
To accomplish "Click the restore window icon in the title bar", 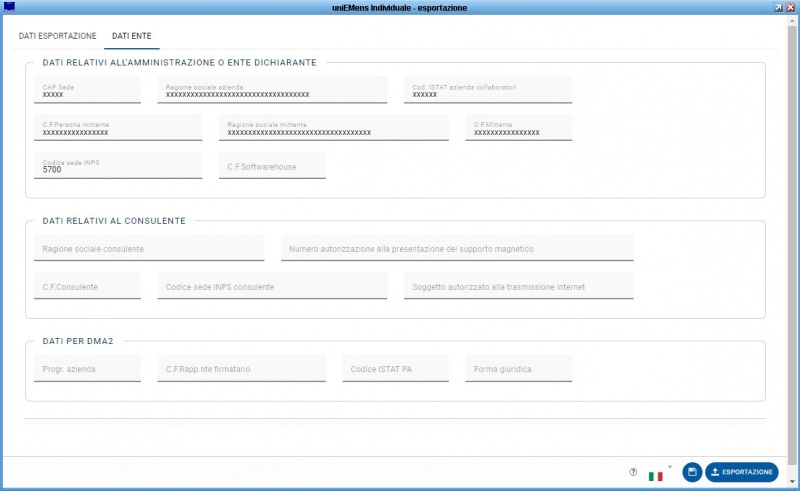I will (778, 7).
